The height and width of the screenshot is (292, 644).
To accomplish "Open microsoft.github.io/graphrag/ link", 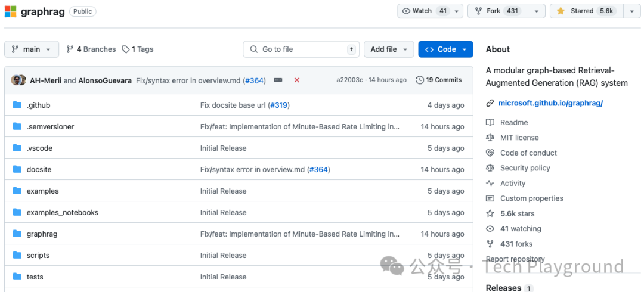I will 550,103.
